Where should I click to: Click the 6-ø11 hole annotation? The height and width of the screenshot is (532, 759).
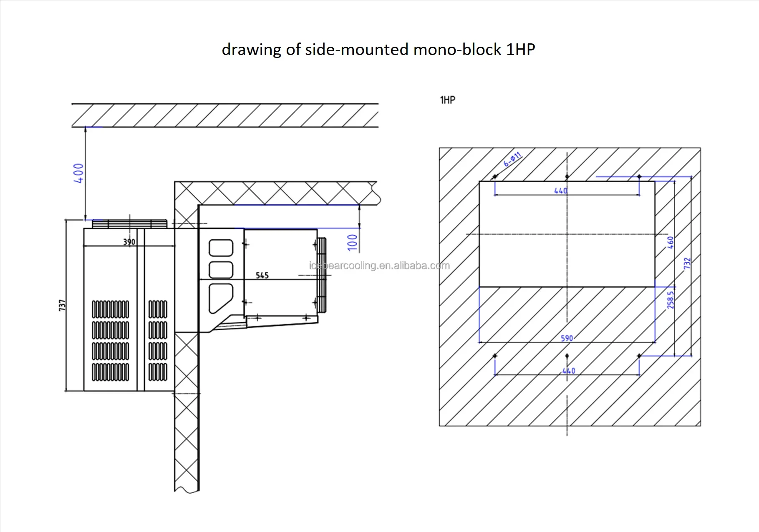(512, 159)
